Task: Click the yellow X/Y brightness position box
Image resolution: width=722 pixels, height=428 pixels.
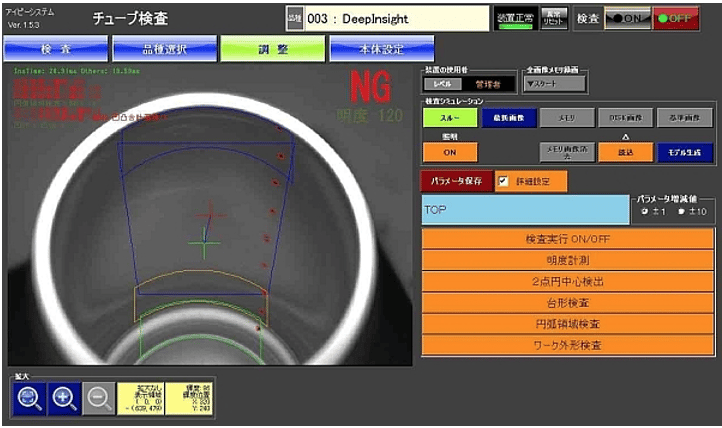Action: coord(189,398)
